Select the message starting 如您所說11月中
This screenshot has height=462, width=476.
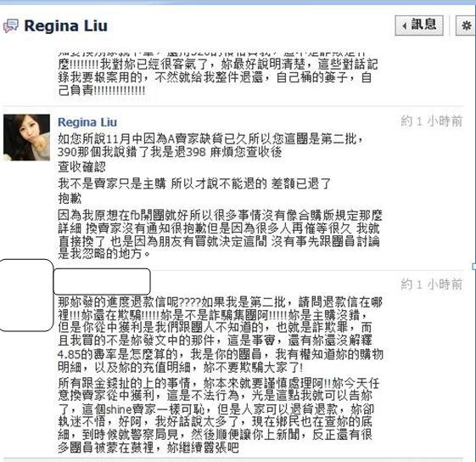[x=210, y=145]
